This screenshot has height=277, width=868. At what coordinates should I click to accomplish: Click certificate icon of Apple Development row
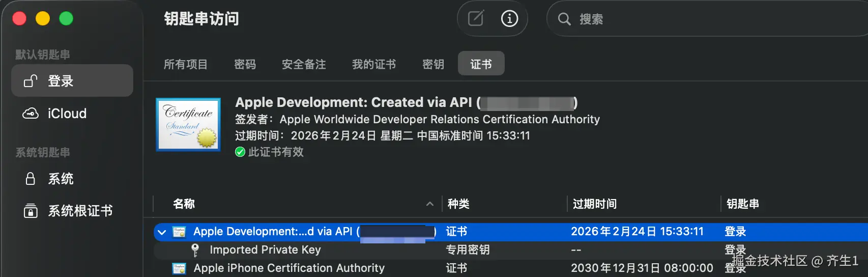coord(179,232)
